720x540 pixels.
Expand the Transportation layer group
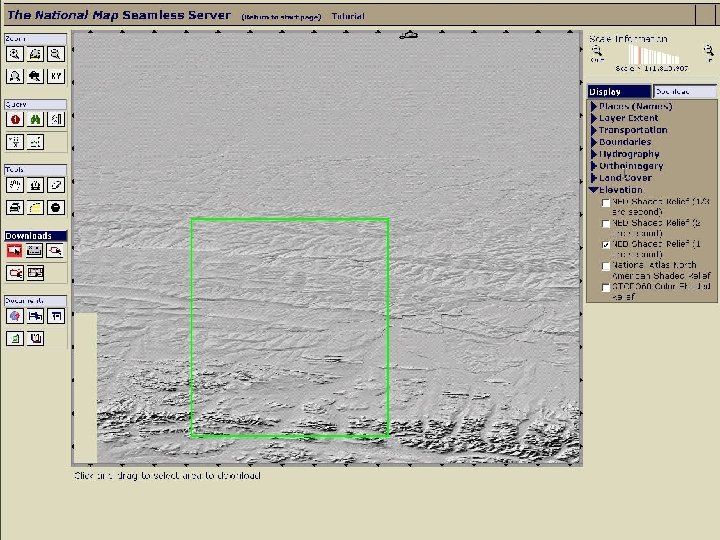594,130
